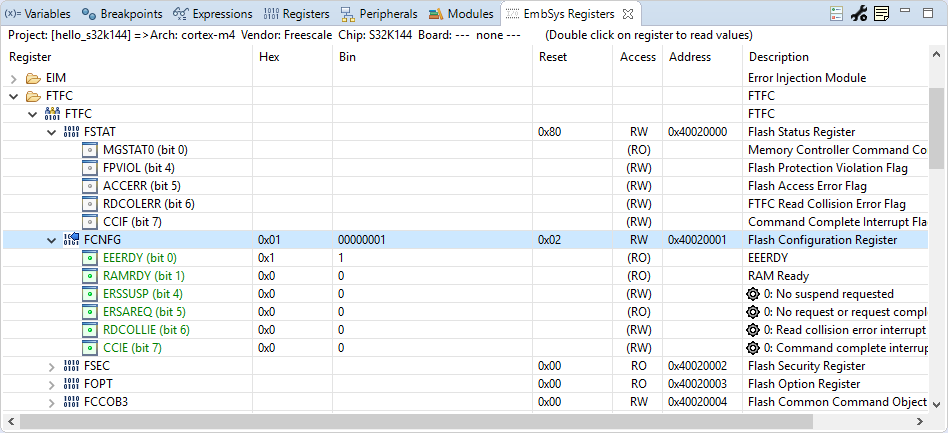Click the FTFC register group icon
This screenshot has width=948, height=433.
click(53, 114)
